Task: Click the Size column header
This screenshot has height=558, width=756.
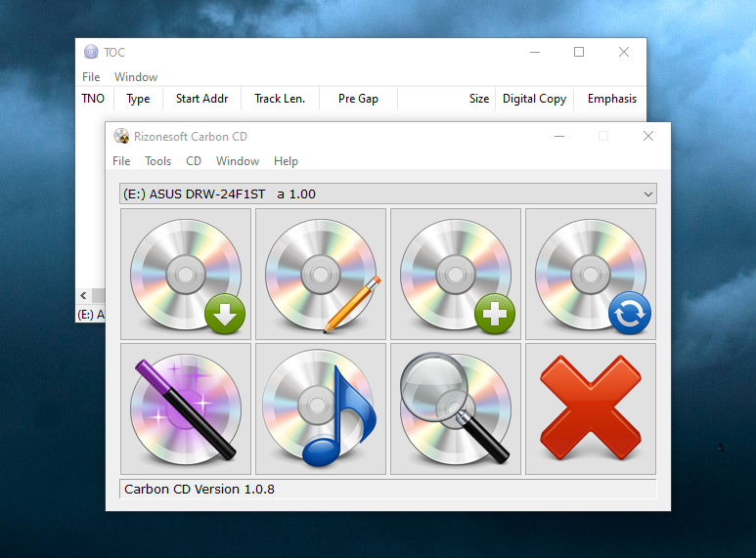Action: (447, 99)
